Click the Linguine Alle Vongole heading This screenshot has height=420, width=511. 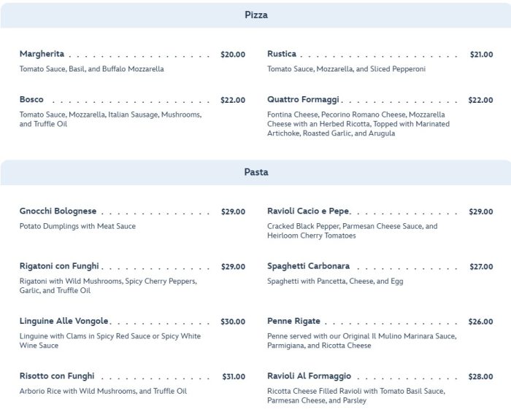click(x=64, y=321)
